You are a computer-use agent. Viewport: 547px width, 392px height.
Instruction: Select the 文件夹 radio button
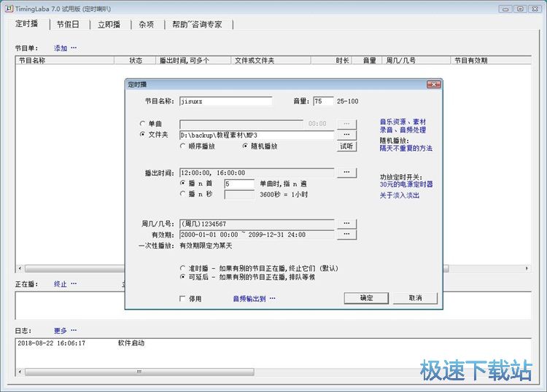click(x=142, y=134)
